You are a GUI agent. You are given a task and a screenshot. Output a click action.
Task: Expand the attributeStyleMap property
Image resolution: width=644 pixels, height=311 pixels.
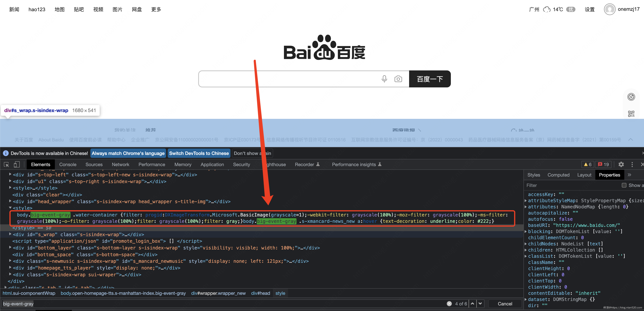click(526, 200)
